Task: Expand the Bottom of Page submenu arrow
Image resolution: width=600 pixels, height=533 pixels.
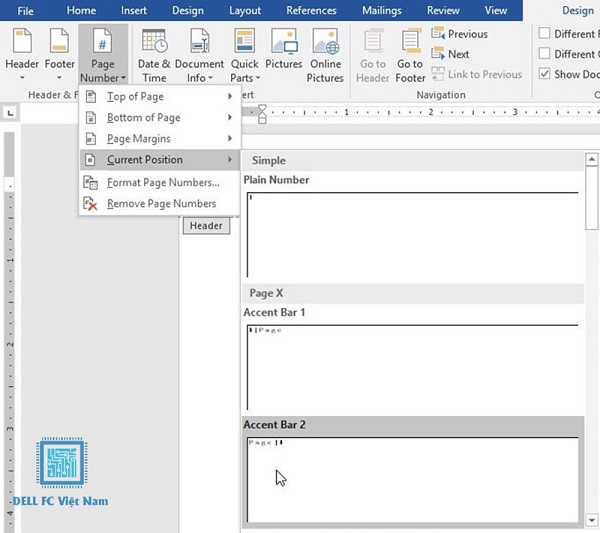Action: pos(230,117)
